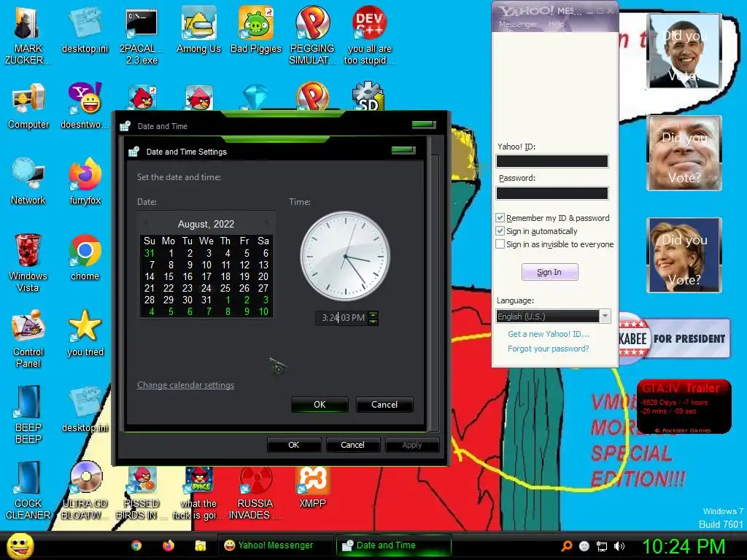
Task: Open the Messenger menu in Yahoo window
Action: click(x=518, y=24)
